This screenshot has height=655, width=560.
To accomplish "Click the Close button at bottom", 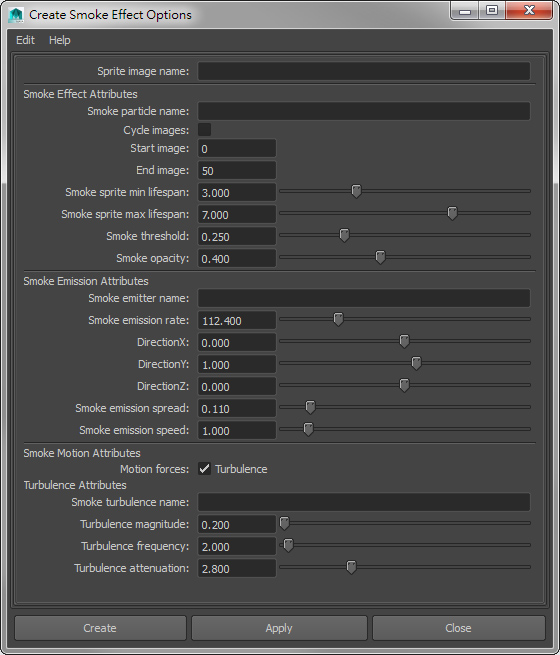I will click(x=459, y=628).
